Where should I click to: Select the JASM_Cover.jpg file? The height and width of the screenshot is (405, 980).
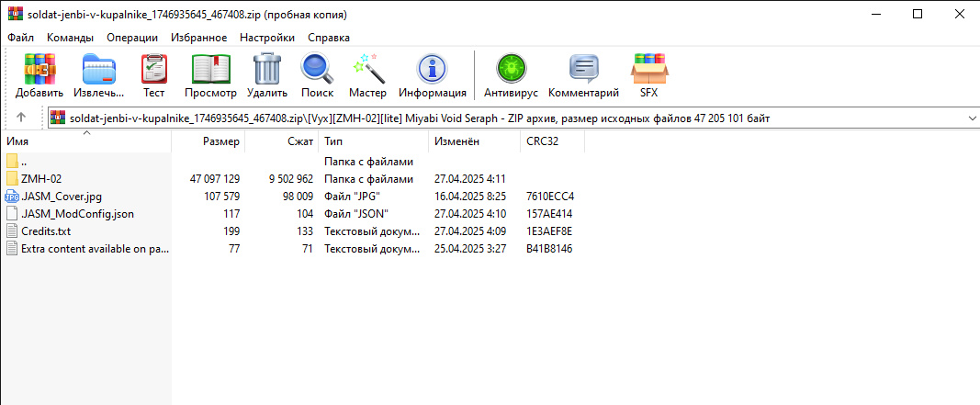coord(62,197)
